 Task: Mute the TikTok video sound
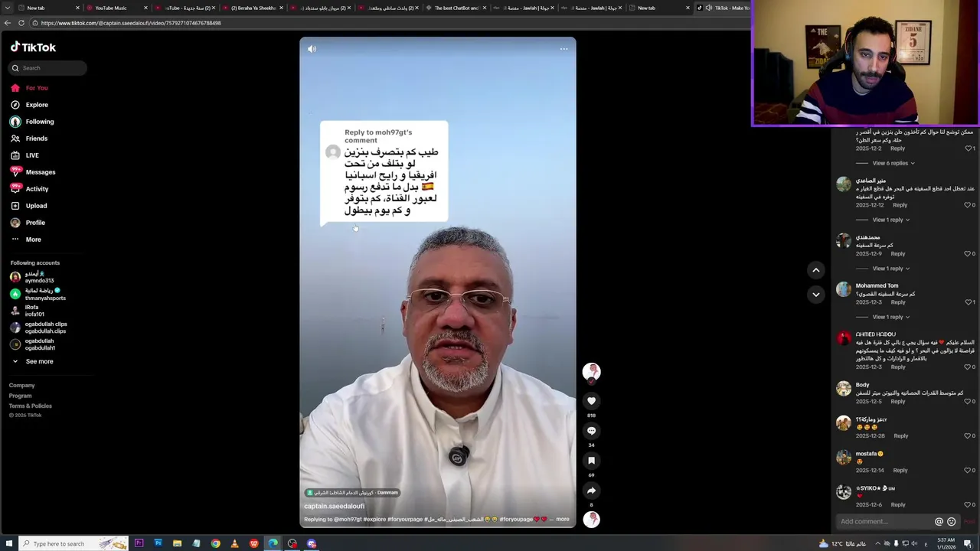point(312,49)
